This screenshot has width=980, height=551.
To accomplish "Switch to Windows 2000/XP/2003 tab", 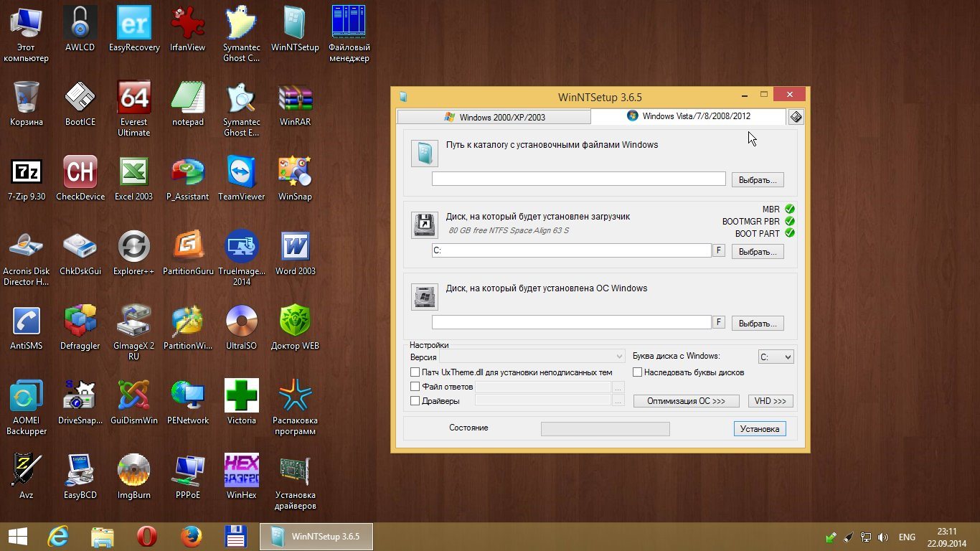I will pos(494,117).
